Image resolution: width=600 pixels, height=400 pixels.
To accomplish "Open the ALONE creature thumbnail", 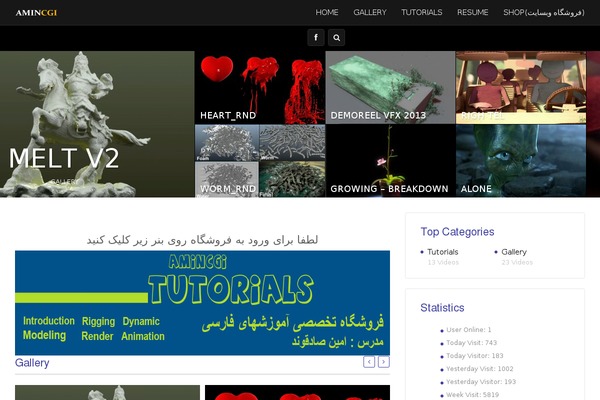I will (521, 161).
